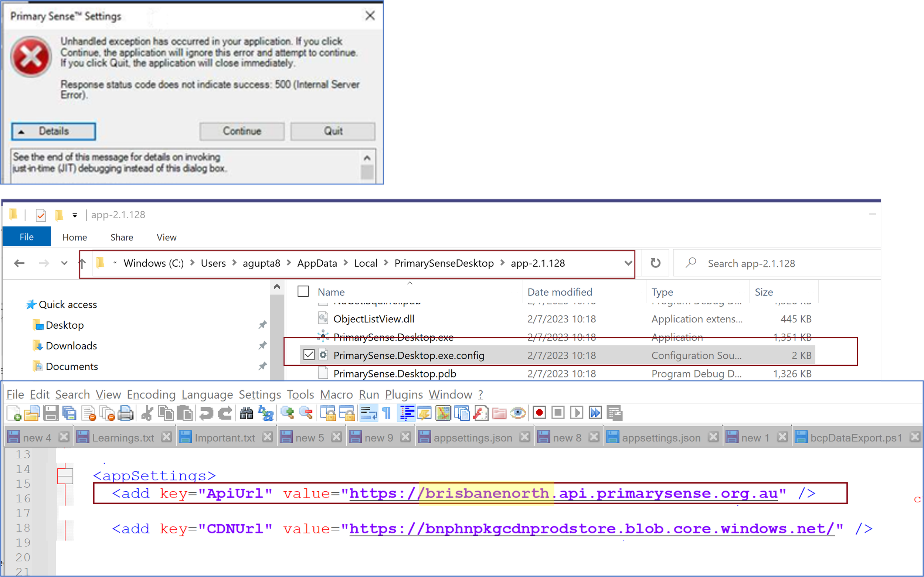Switch to the Learnings.txt tab
The image size is (924, 577).
pyautogui.click(x=123, y=438)
